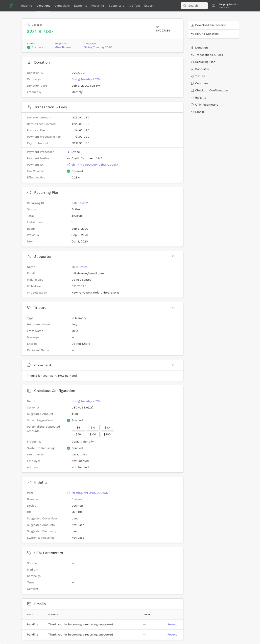Click in the Search field
The height and width of the screenshot is (644, 260).
[x=194, y=5]
